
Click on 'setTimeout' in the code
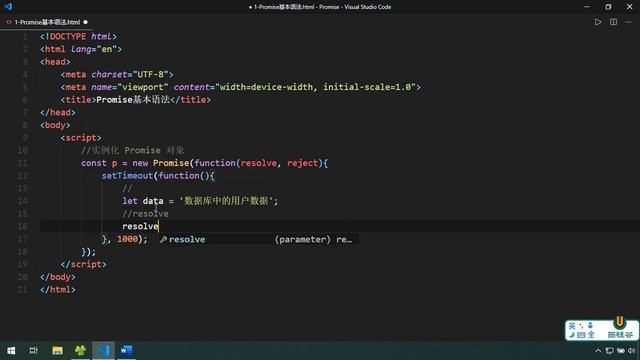(127, 176)
